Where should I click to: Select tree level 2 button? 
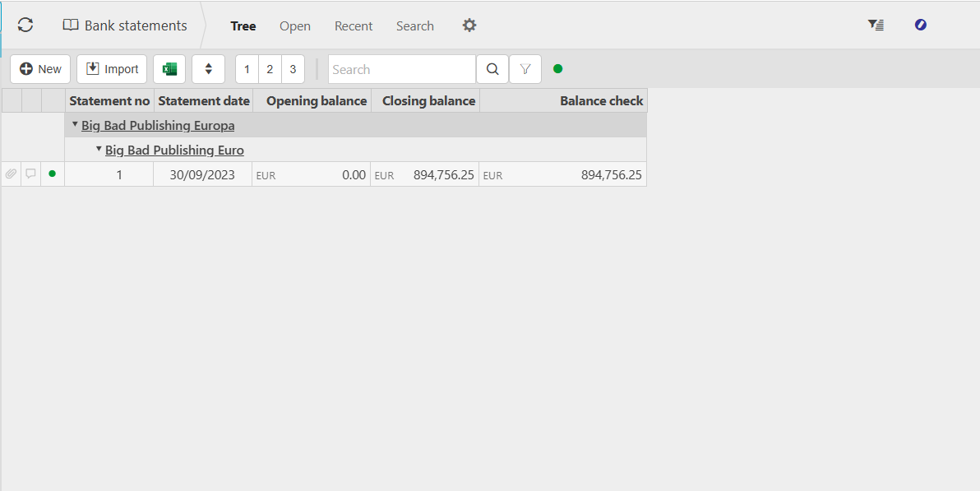pyautogui.click(x=270, y=69)
